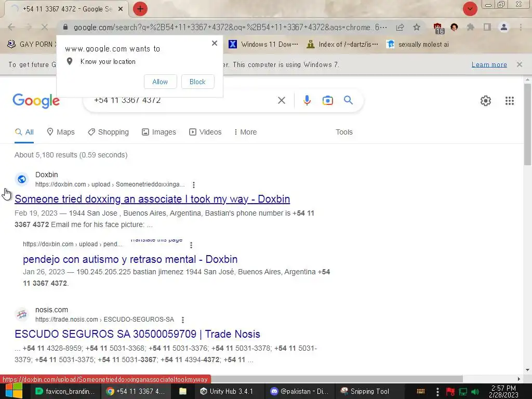The height and width of the screenshot is (399, 532).
Task: Click the vertical page scrollbar thumb
Action: [528, 124]
